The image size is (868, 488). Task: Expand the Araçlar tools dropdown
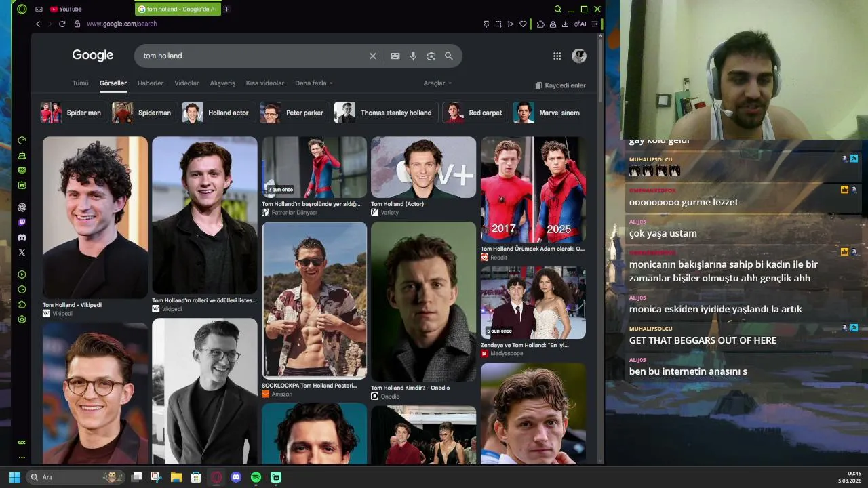(x=437, y=83)
